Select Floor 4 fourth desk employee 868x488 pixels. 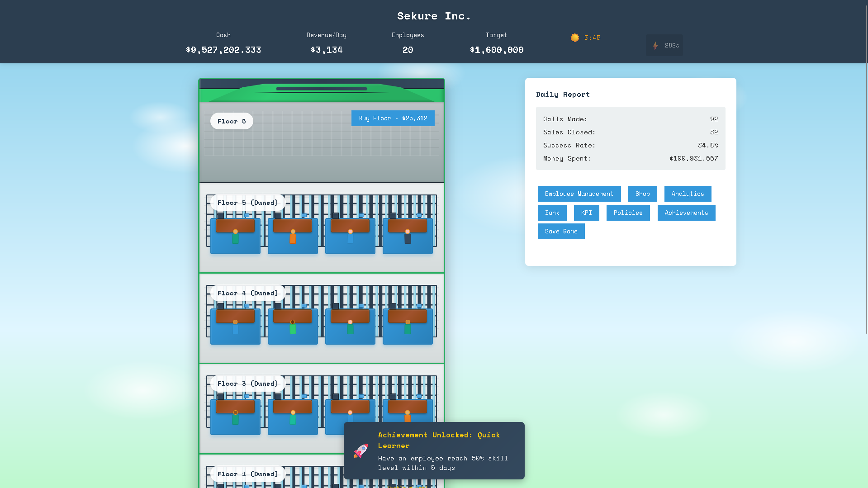tap(408, 327)
